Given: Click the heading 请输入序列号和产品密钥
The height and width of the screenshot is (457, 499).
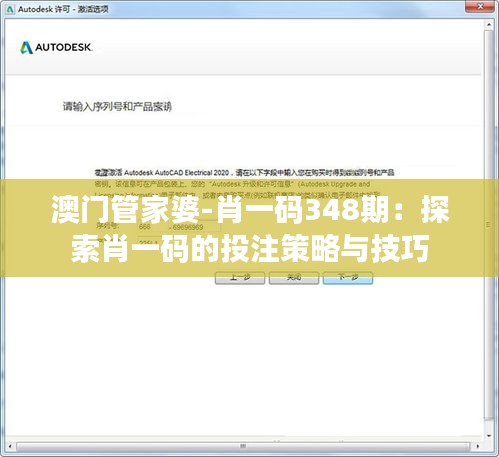Looking at the screenshot, I should coord(117,107).
